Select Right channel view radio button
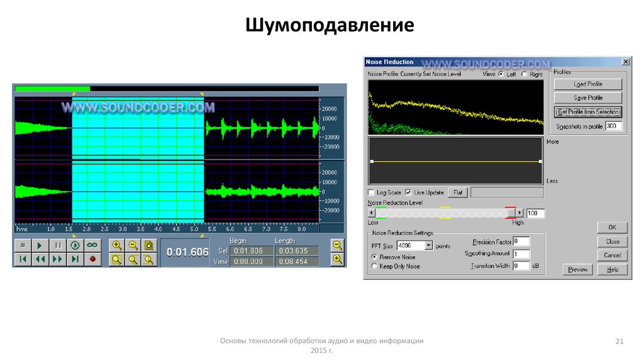This screenshot has width=644, height=361. point(525,74)
